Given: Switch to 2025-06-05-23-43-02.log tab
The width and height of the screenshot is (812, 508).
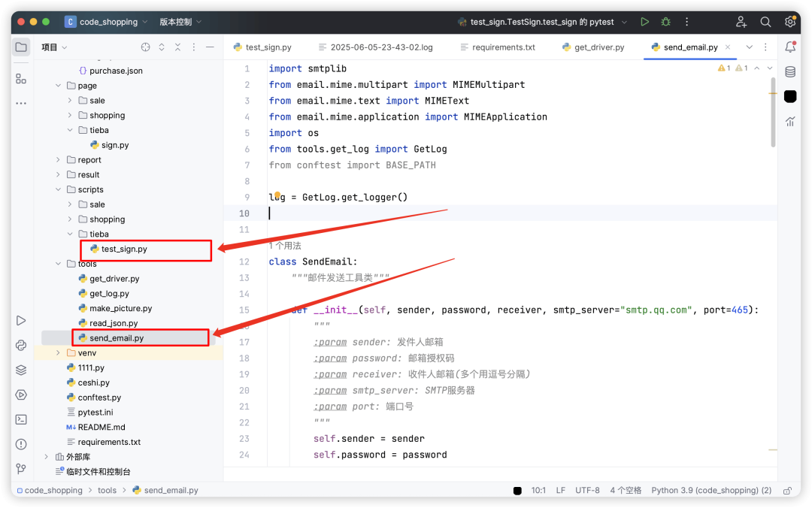Looking at the screenshot, I should (375, 47).
